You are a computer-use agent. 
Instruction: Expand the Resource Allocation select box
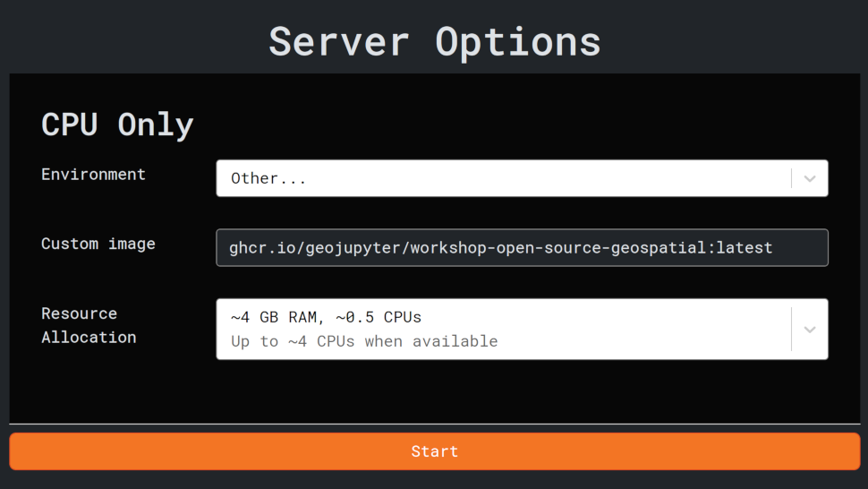click(501, 330)
